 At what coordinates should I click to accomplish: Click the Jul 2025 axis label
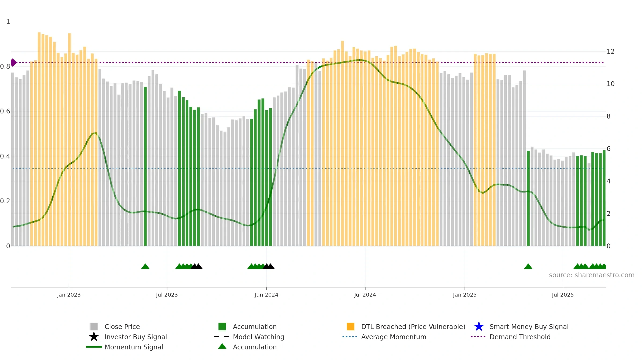pyautogui.click(x=563, y=295)
